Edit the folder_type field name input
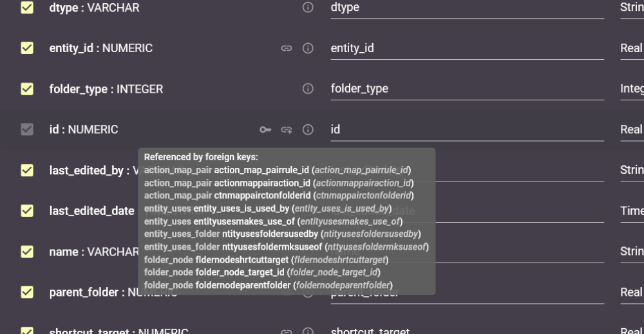644x334 pixels. 466,89
